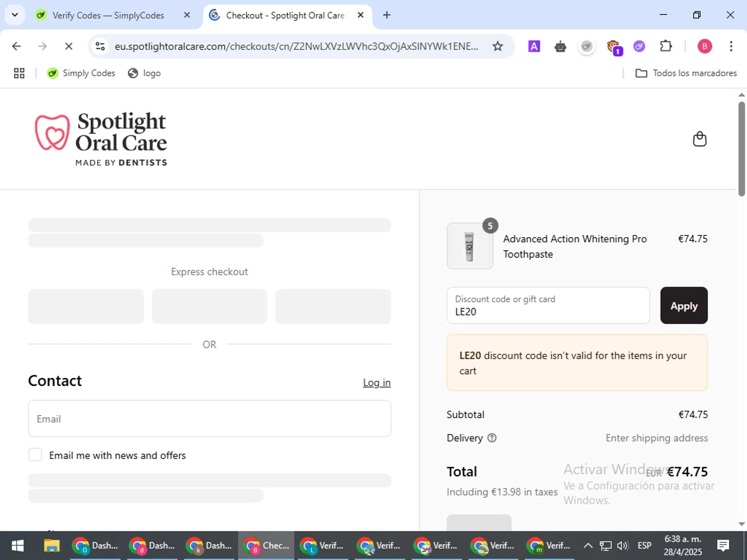Stop loading the page
This screenshot has height=560, width=747.
tap(69, 46)
